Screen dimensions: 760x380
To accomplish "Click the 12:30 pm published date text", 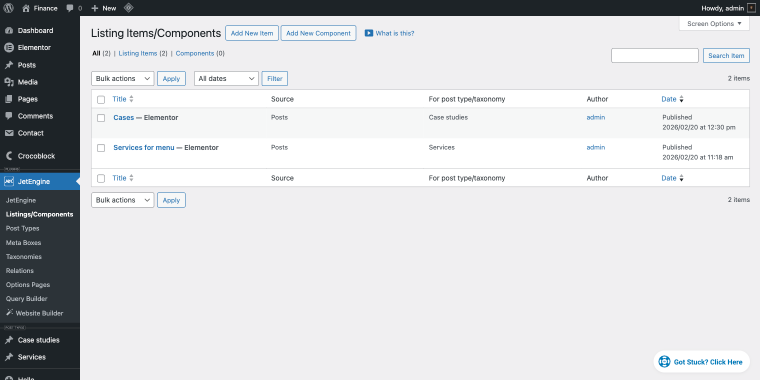I will point(699,127).
